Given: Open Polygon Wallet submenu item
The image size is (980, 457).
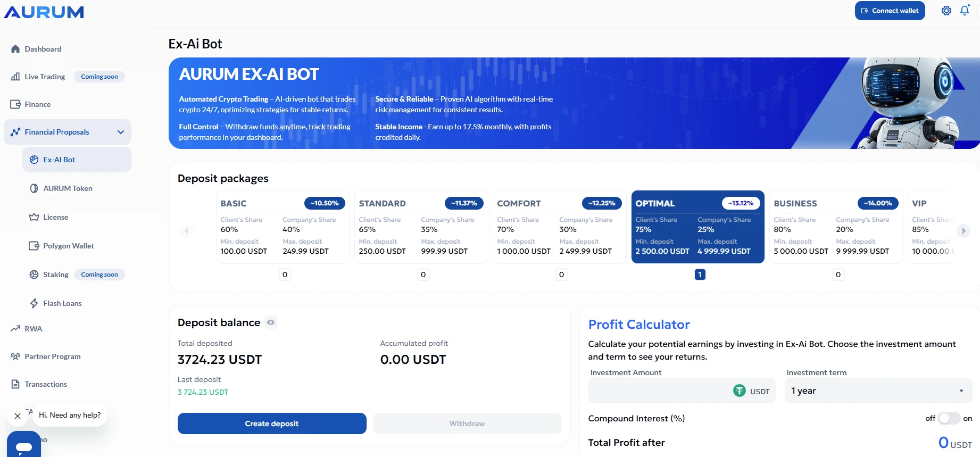Looking at the screenshot, I should [x=69, y=246].
